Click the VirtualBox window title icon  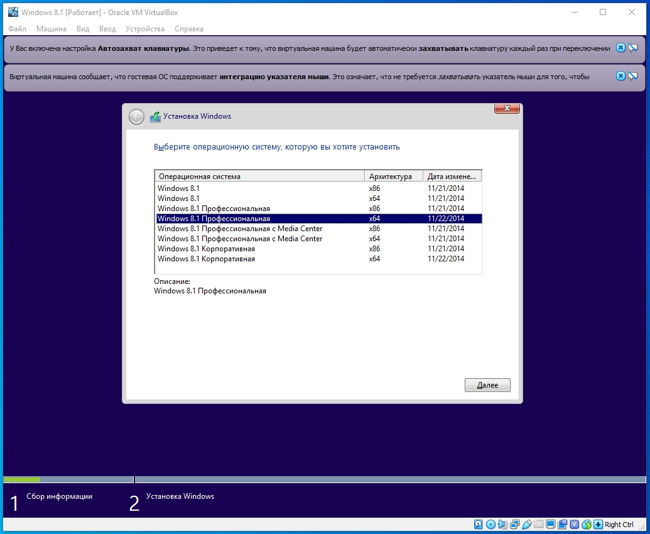tap(13, 12)
